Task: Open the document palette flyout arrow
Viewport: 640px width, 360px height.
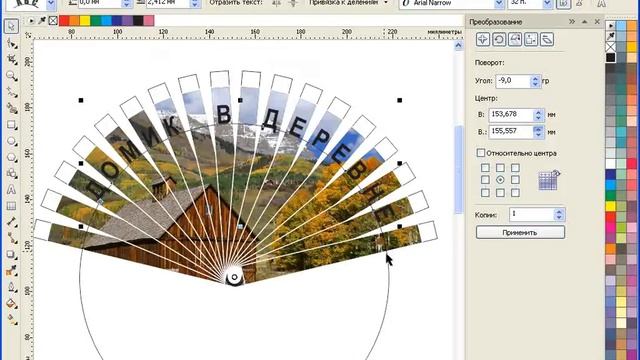Action: point(31,20)
